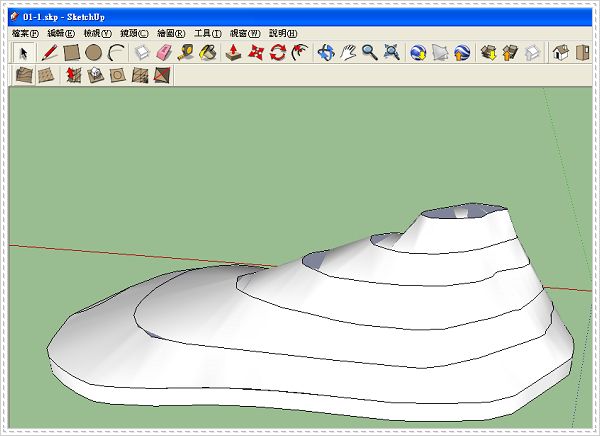Select the Eraser tool
Image resolution: width=600 pixels, height=436 pixels.
[x=164, y=52]
